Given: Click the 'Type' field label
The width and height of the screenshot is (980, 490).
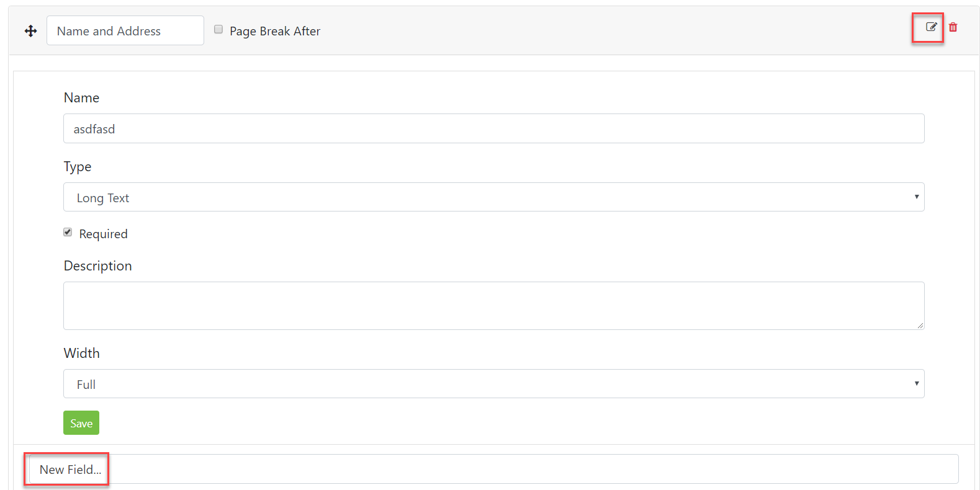Looking at the screenshot, I should (78, 166).
